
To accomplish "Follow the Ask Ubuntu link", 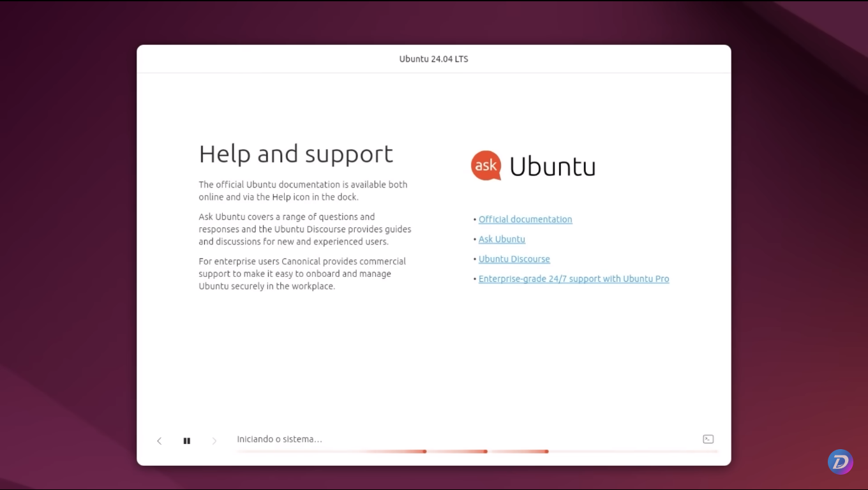I will click(502, 239).
